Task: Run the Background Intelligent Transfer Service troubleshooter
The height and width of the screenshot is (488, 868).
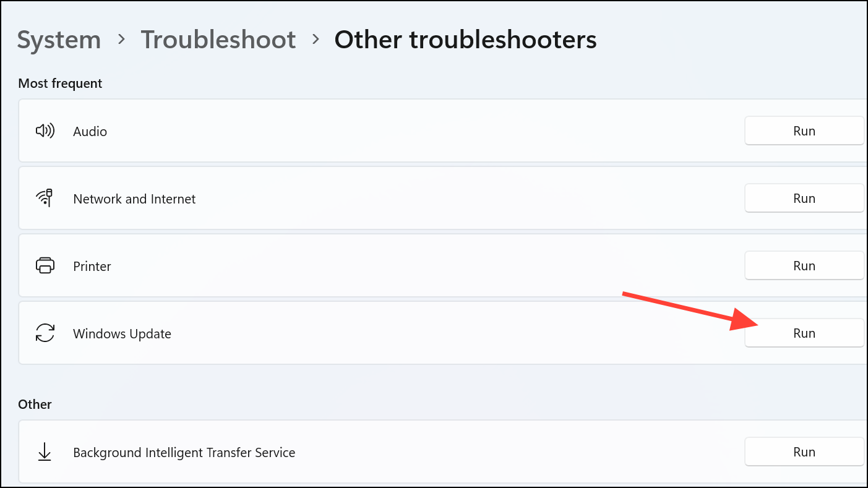Action: point(804,452)
